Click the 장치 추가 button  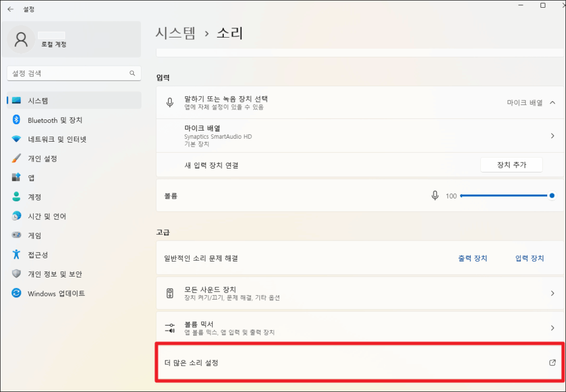(511, 165)
